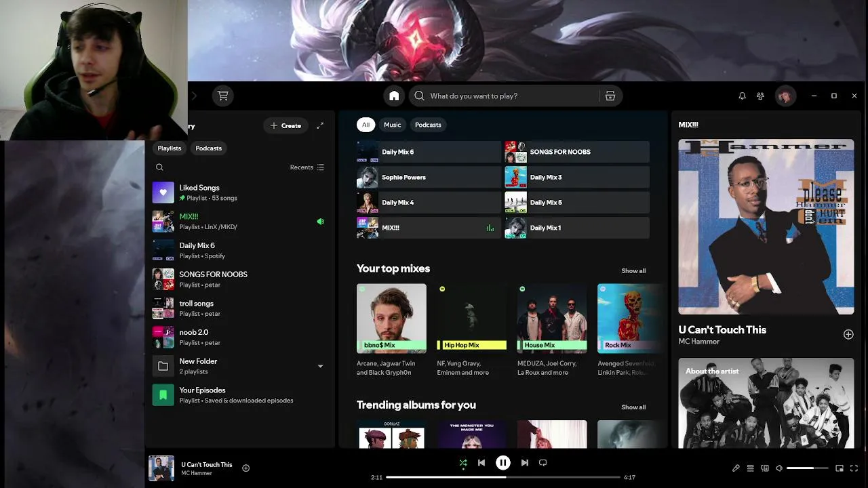This screenshot has height=488, width=868.
Task: Open Daily Mix 1 shortcut
Action: [576, 228]
